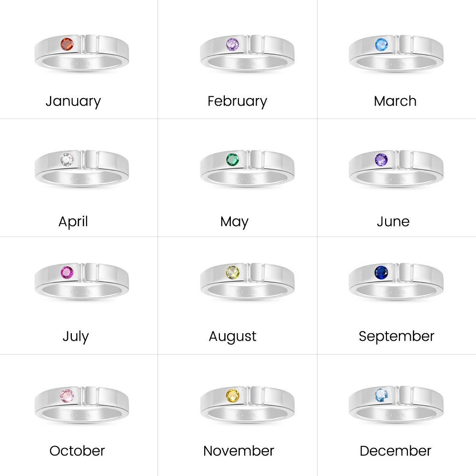476x476 pixels.
Task: Click the January label text
Action: point(73,101)
